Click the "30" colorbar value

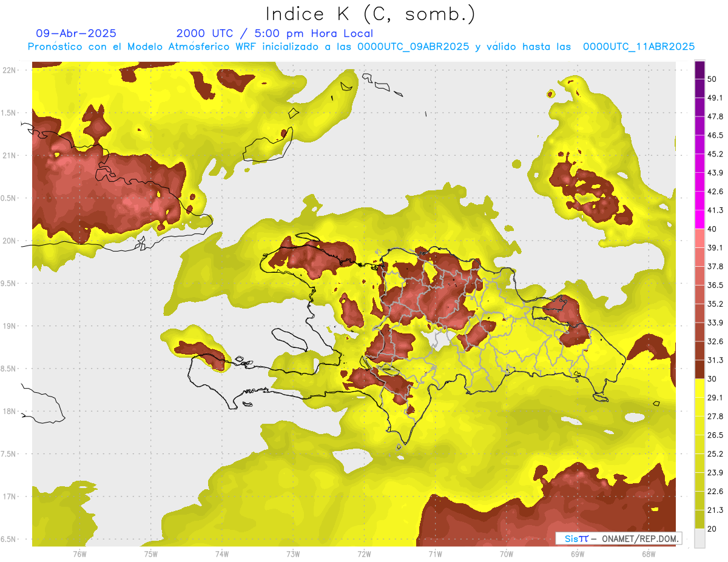pyautogui.click(x=712, y=379)
